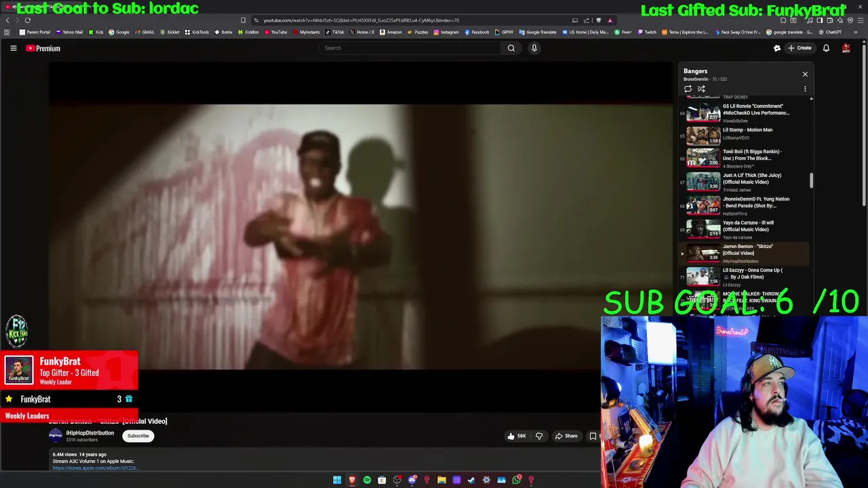Like the video with thumbs up 58K
868x488 pixels.
517,436
